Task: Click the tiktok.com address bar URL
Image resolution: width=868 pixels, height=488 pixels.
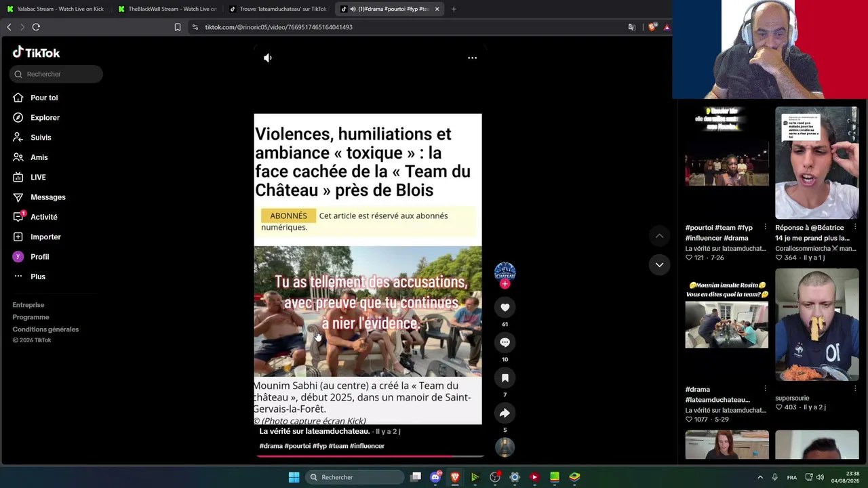Action: coord(279,27)
